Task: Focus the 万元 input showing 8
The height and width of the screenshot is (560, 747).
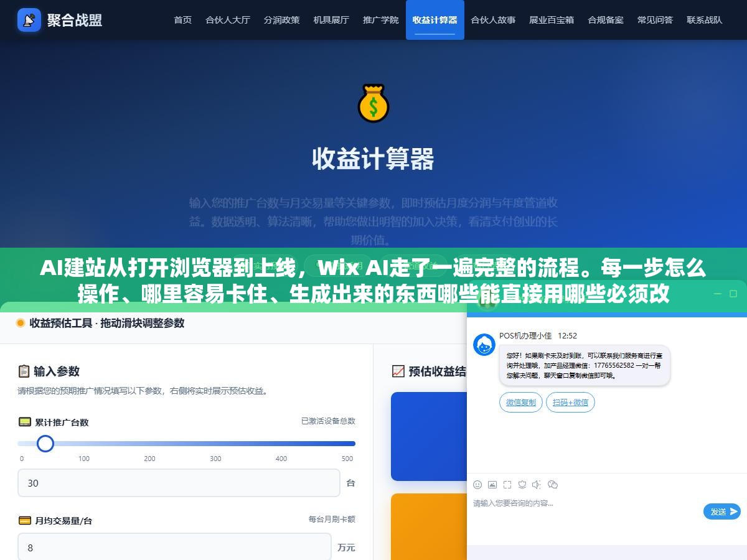Action: tap(174, 548)
